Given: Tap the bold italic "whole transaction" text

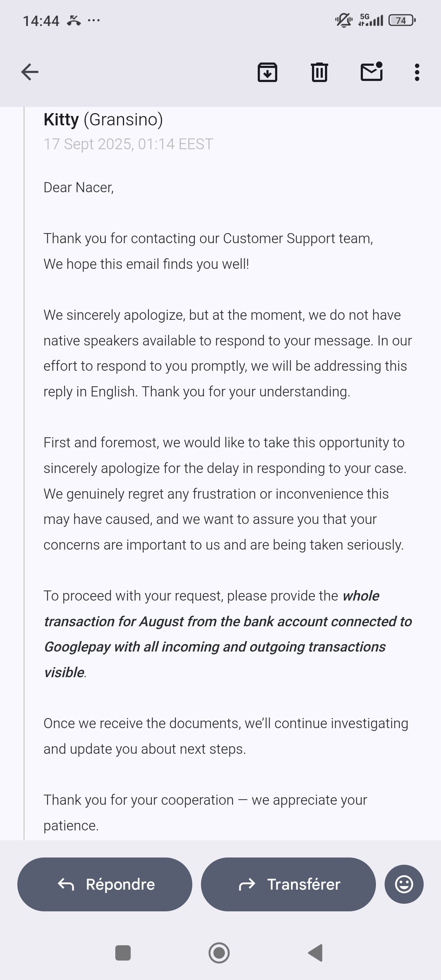Looking at the screenshot, I should point(227,621).
